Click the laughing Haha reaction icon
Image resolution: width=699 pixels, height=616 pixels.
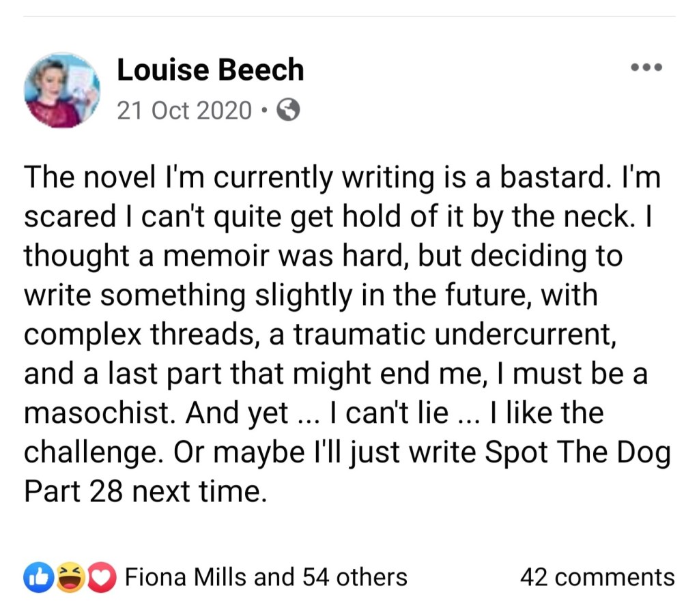point(69,578)
